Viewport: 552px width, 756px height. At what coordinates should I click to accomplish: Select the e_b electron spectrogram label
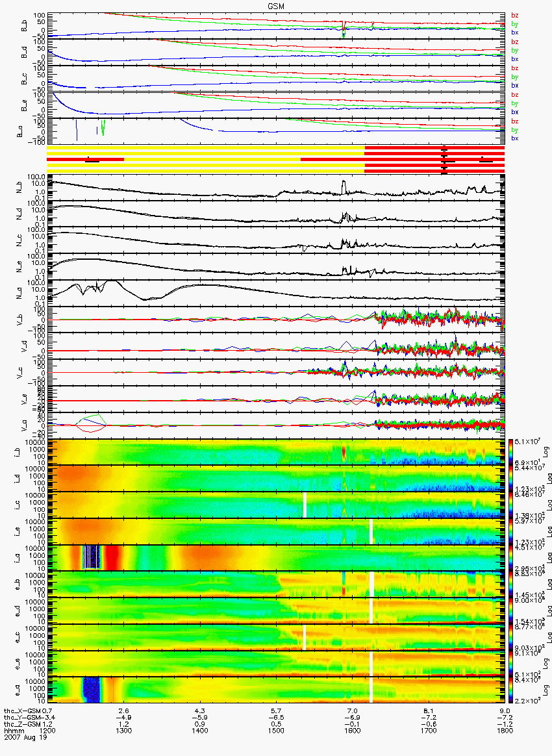(18, 585)
